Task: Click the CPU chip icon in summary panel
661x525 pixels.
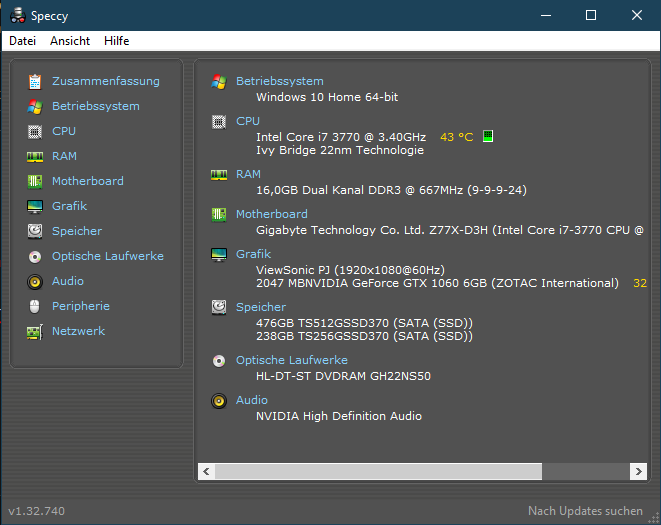Action: click(x=219, y=122)
